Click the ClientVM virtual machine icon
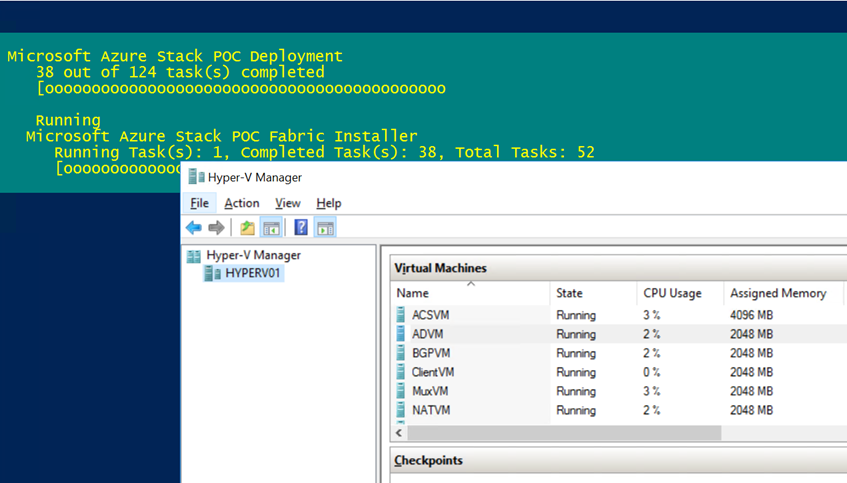The width and height of the screenshot is (847, 483). pos(401,372)
